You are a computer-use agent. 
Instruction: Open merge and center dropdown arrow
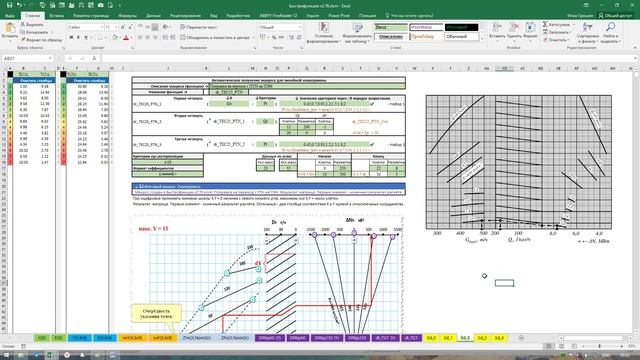pyautogui.click(x=252, y=38)
